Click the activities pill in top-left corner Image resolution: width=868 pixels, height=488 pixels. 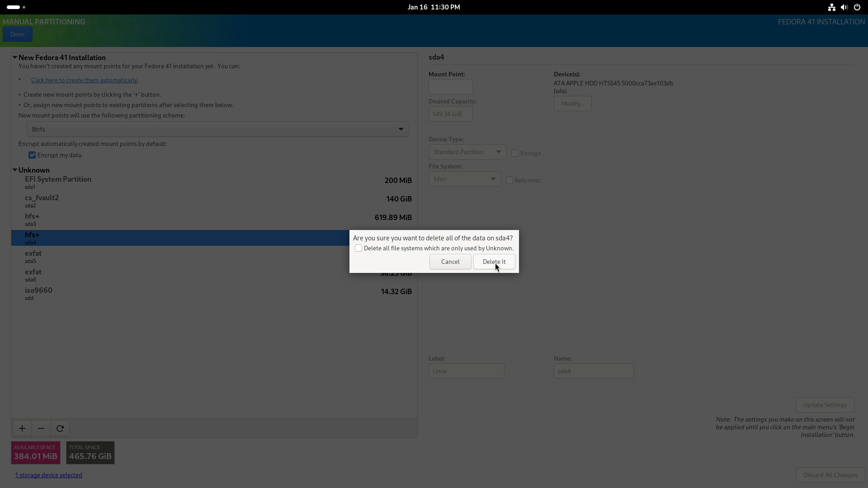pos(14,7)
